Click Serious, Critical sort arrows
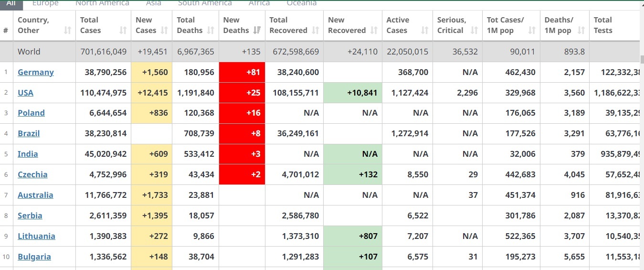Viewport: 644px width, 270px height. 474,31
